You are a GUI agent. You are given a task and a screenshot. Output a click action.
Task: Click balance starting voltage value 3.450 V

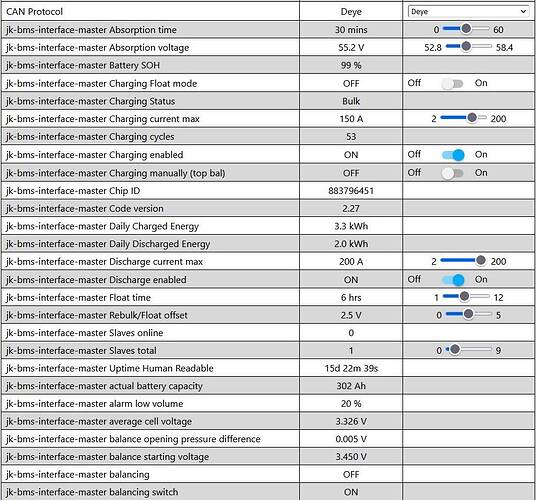click(351, 457)
